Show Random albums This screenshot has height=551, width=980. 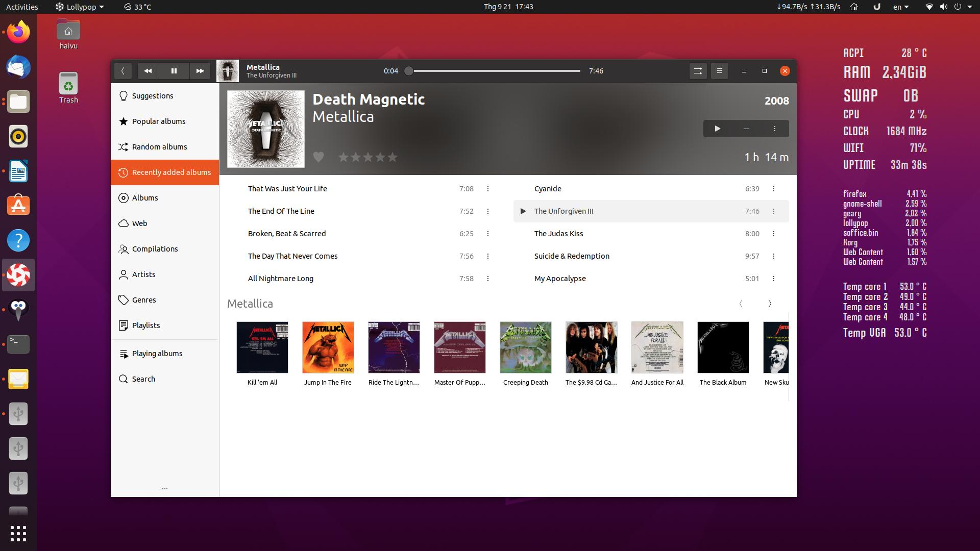pos(165,147)
